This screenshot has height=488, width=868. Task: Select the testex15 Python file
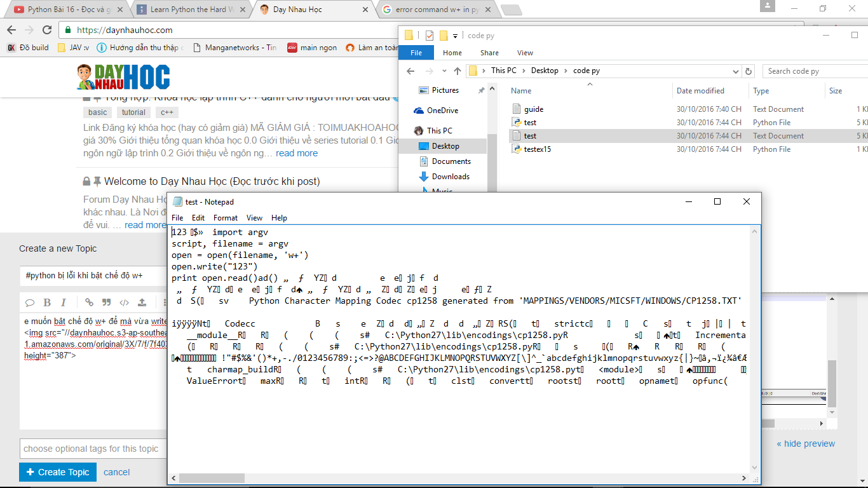click(538, 149)
